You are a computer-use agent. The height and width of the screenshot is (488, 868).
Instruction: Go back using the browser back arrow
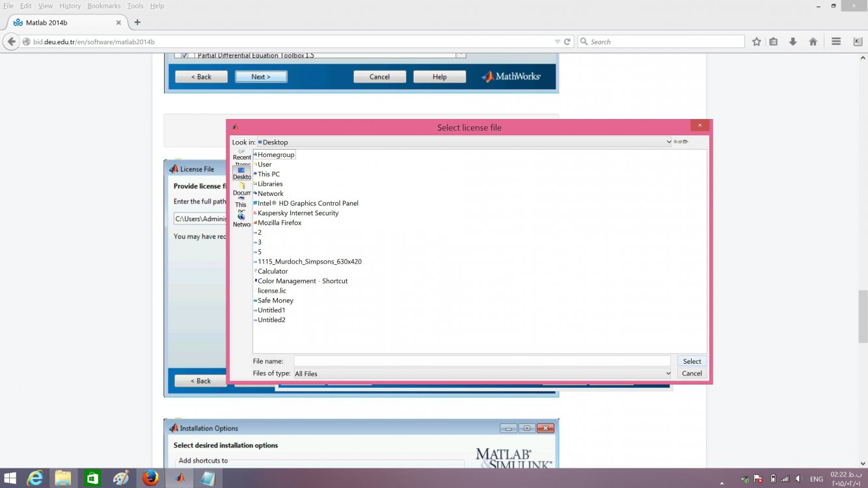click(x=11, y=42)
